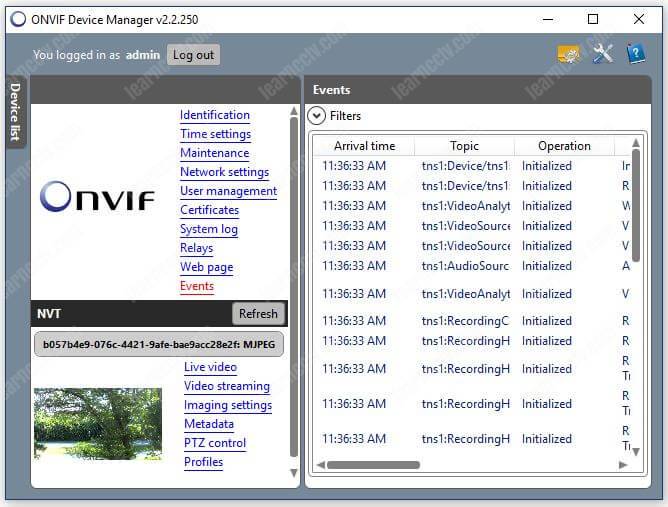668x507 pixels.
Task: Open the blue help book icon
Action: click(x=636, y=54)
